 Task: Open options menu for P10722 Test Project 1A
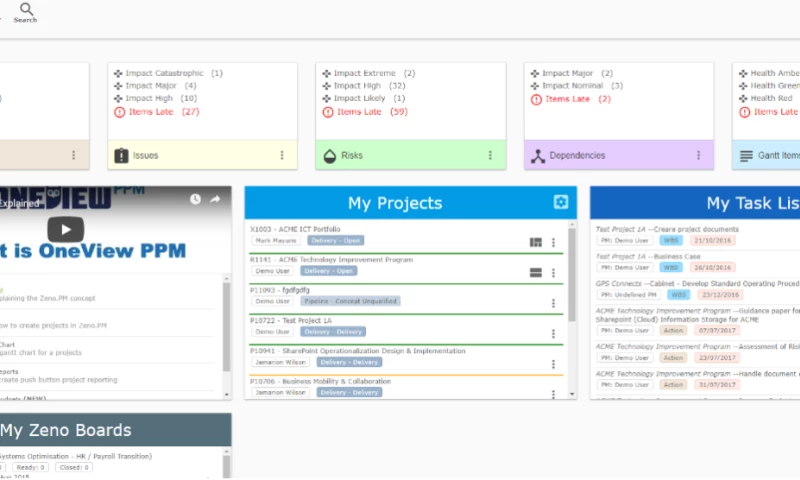pyautogui.click(x=553, y=332)
